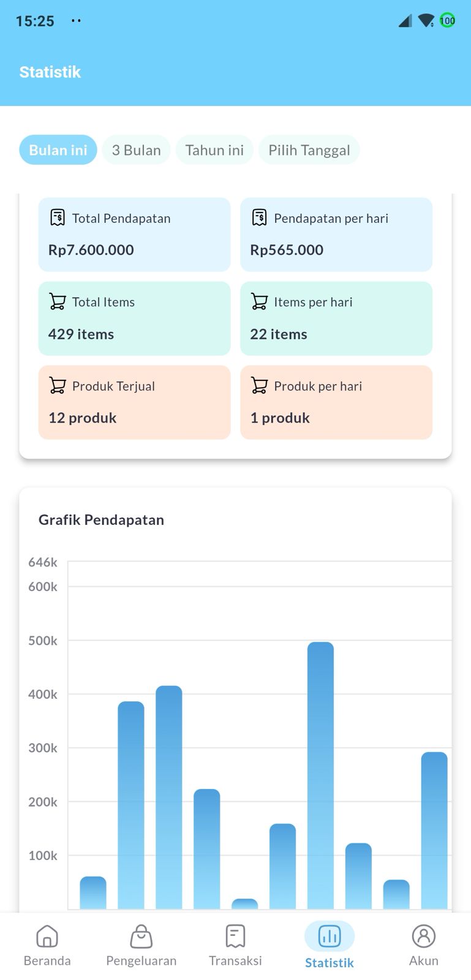The width and height of the screenshot is (471, 980).
Task: Open the Pengeluaran bag icon
Action: (x=141, y=937)
